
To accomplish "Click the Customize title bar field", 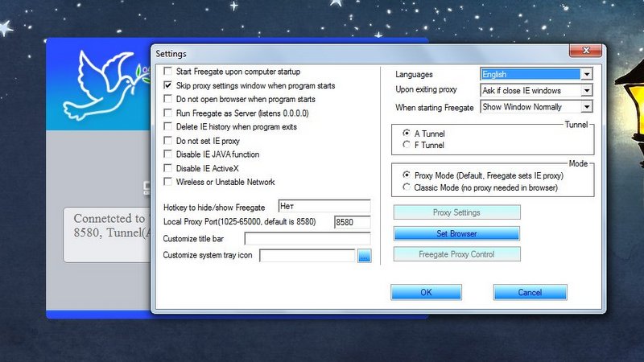I will (x=308, y=238).
